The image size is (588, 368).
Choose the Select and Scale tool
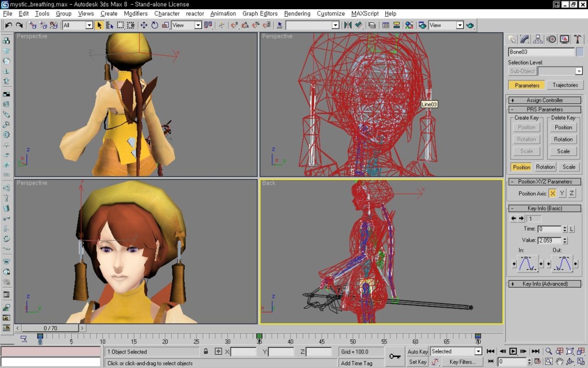coord(165,25)
